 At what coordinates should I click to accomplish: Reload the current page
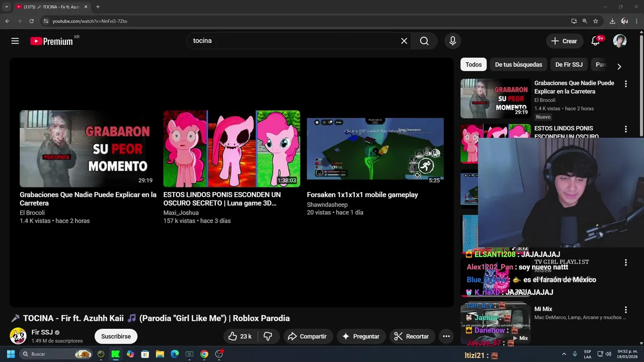[x=31, y=21]
